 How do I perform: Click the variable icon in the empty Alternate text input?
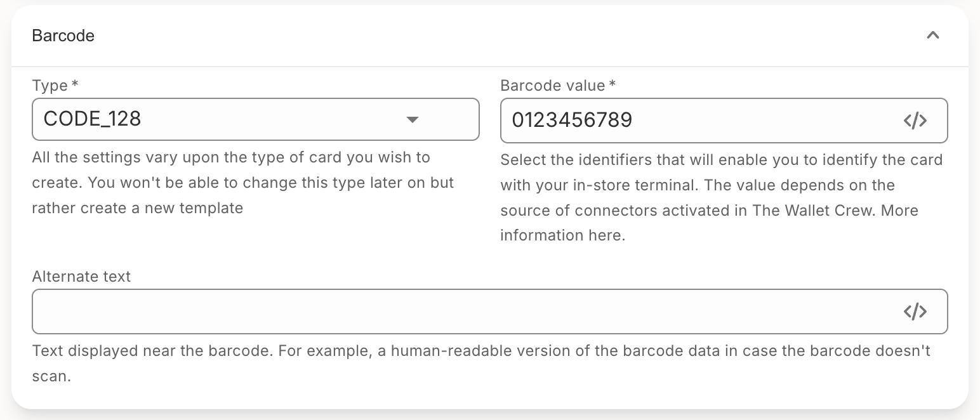915,311
